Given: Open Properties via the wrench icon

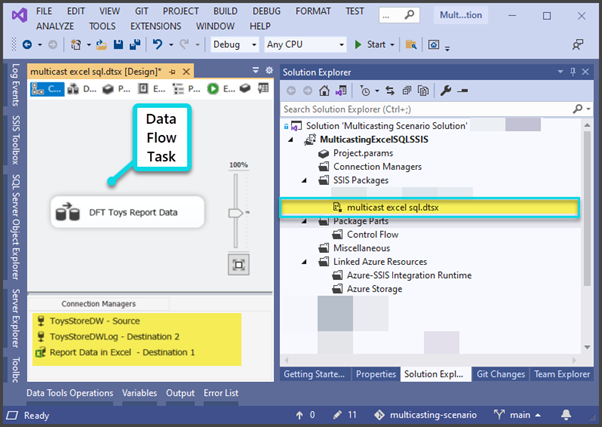Looking at the screenshot, I should (x=445, y=91).
